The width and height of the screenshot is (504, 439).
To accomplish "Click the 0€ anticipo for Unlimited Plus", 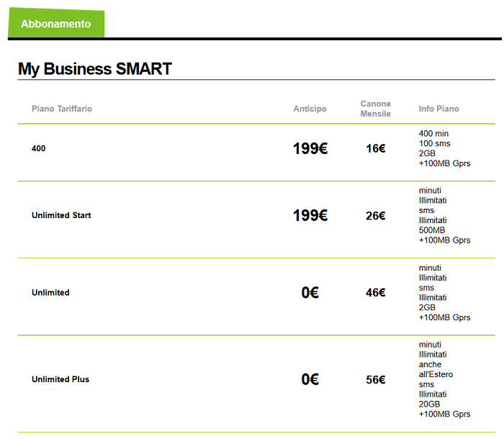I will click(310, 379).
